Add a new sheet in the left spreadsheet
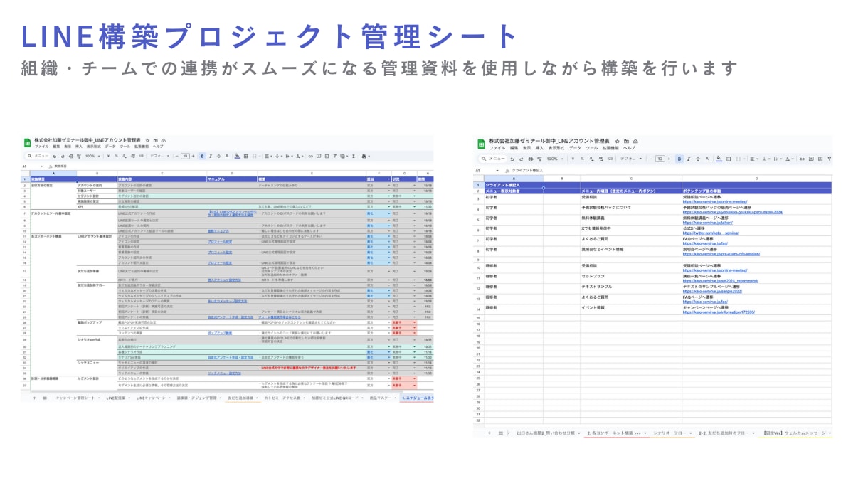Viewport: 868px width, 488px height. click(x=33, y=398)
